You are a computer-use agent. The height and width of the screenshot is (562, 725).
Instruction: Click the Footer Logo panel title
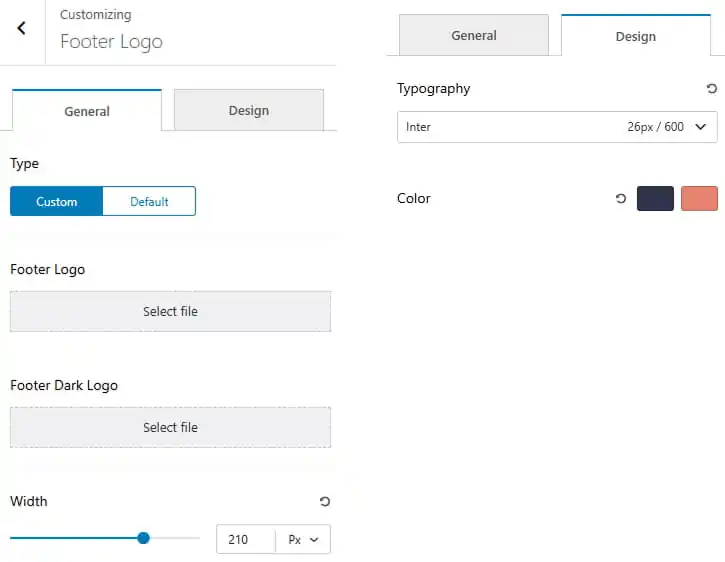coord(111,42)
